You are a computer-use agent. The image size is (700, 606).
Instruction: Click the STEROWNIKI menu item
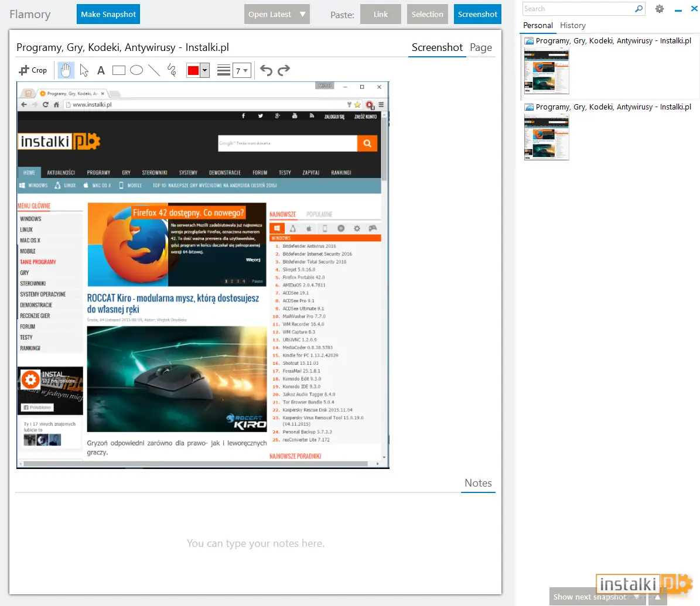[155, 173]
